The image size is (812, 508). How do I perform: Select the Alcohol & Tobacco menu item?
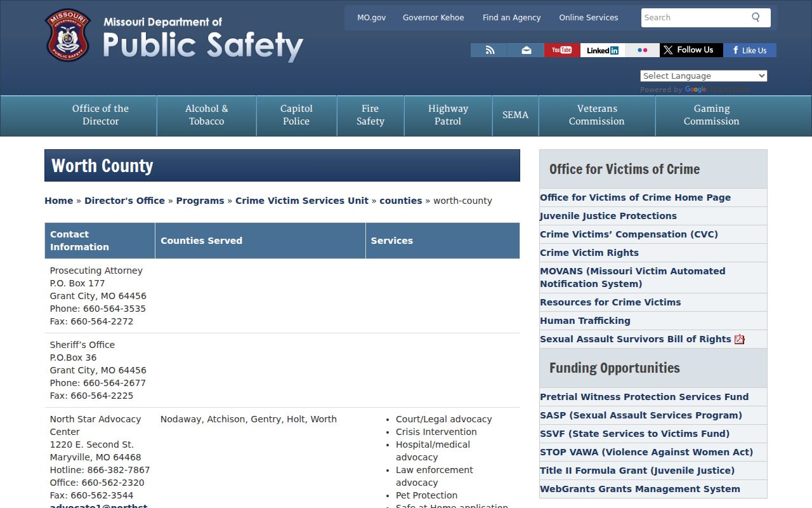click(206, 115)
